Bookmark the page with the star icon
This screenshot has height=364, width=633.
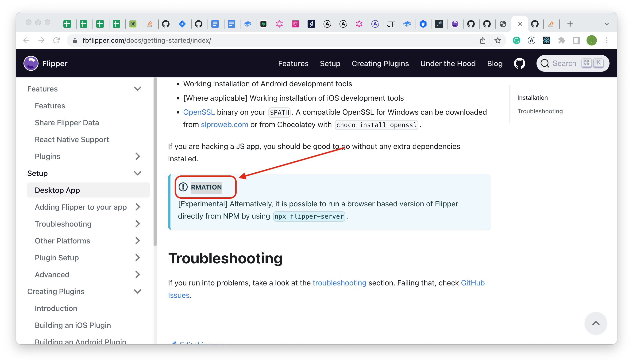point(498,40)
